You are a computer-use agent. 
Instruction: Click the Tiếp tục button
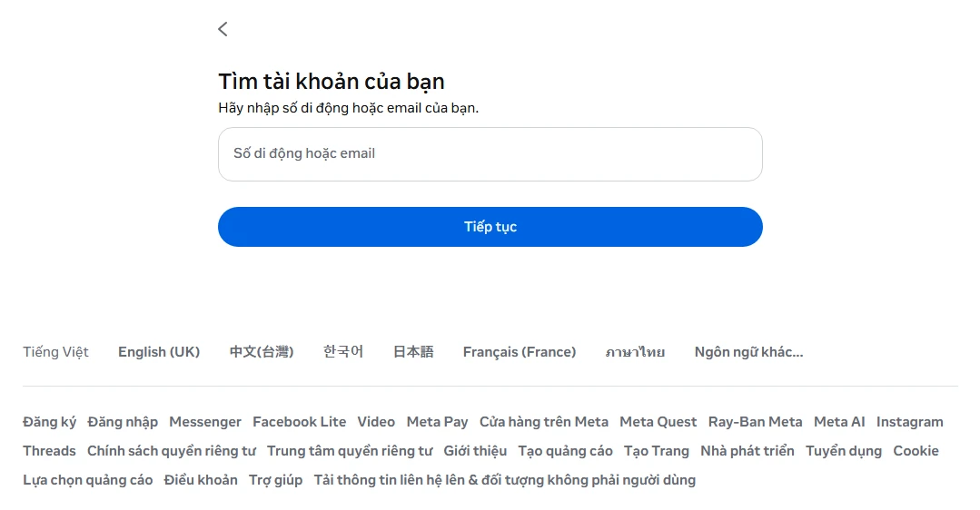pos(490,227)
